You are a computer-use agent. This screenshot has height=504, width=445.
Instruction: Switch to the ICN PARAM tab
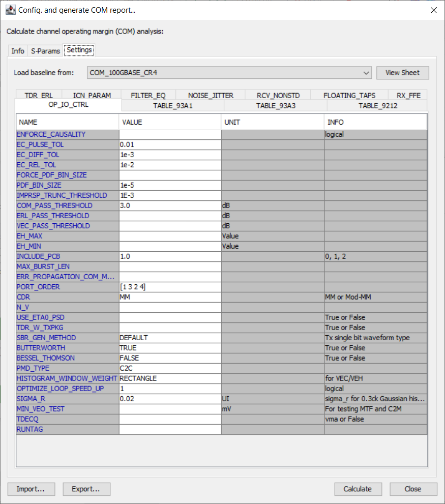[x=91, y=95]
